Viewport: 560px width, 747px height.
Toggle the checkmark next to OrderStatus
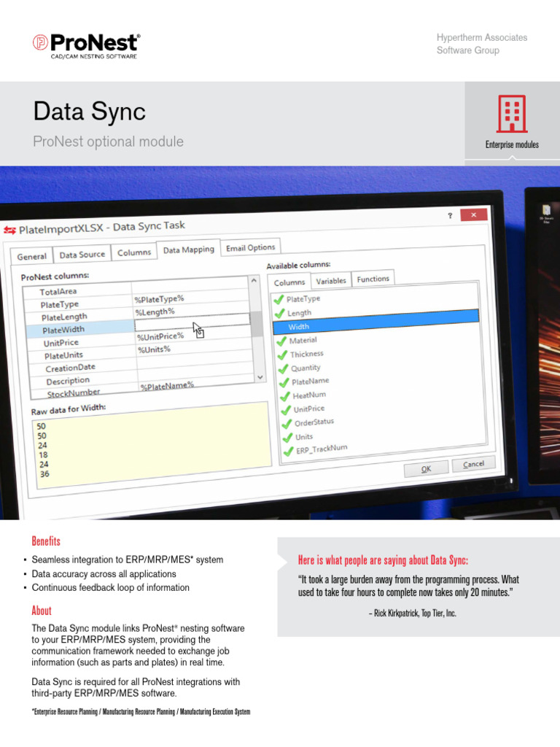[x=284, y=423]
